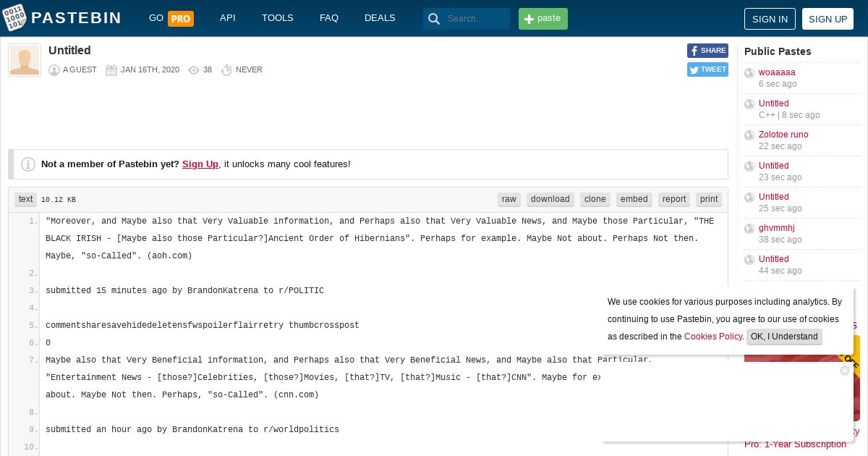Click the Public Pastes heading

tap(778, 51)
